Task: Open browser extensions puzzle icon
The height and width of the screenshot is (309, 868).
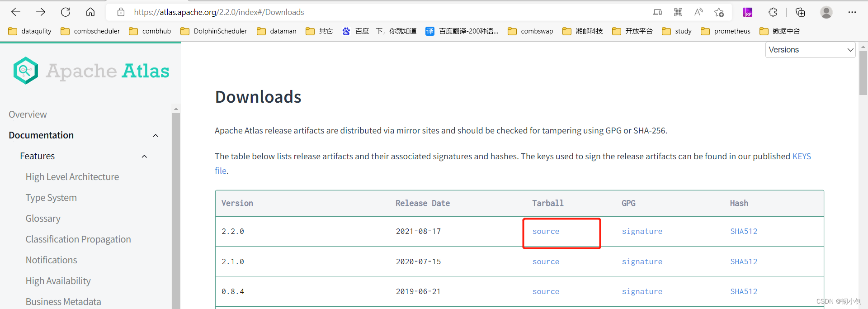Action: pos(773,12)
